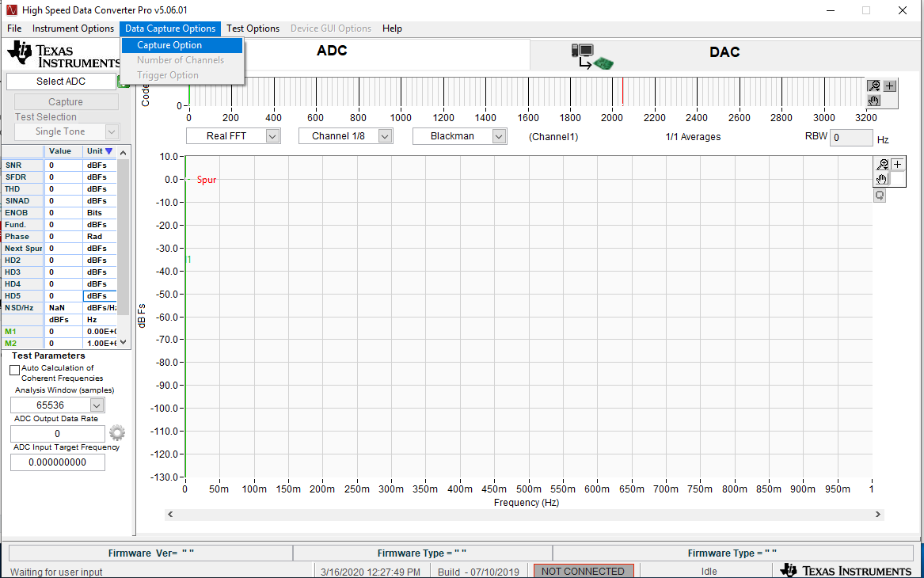
Task: Click the refresh/reset icon below FFT palette
Action: (880, 196)
